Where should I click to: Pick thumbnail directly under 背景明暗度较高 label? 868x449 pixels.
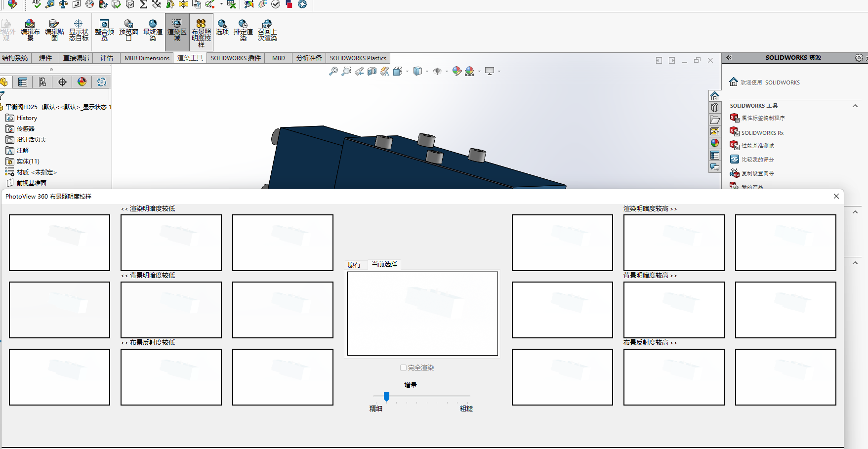coord(674,310)
